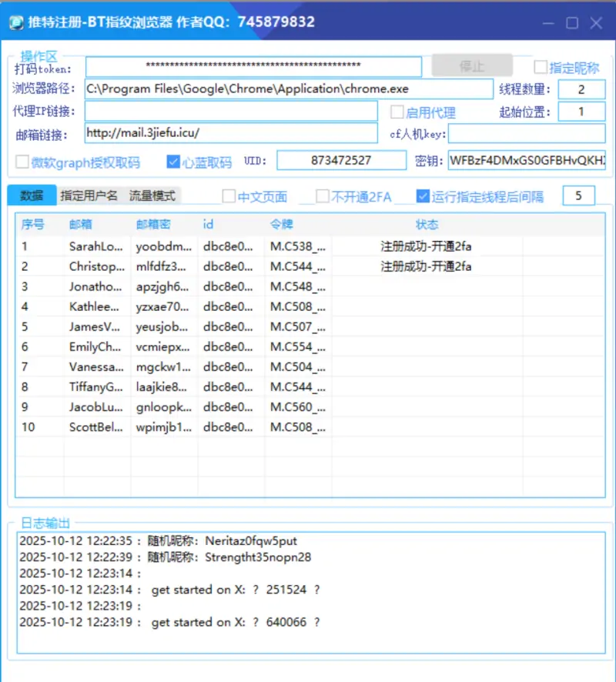Disable 运行指定线程后间隔 checkbox
The image size is (616, 682).
(x=423, y=196)
